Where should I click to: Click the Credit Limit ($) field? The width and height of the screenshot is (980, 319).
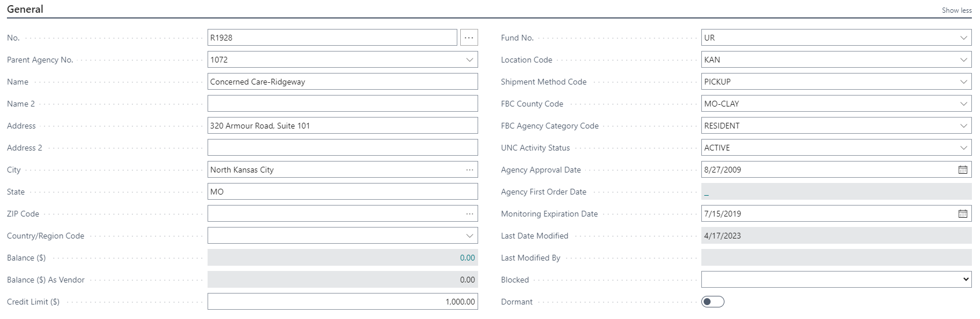pos(342,302)
